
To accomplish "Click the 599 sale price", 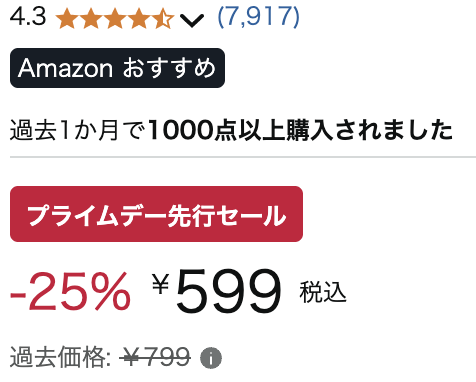I will tap(228, 291).
